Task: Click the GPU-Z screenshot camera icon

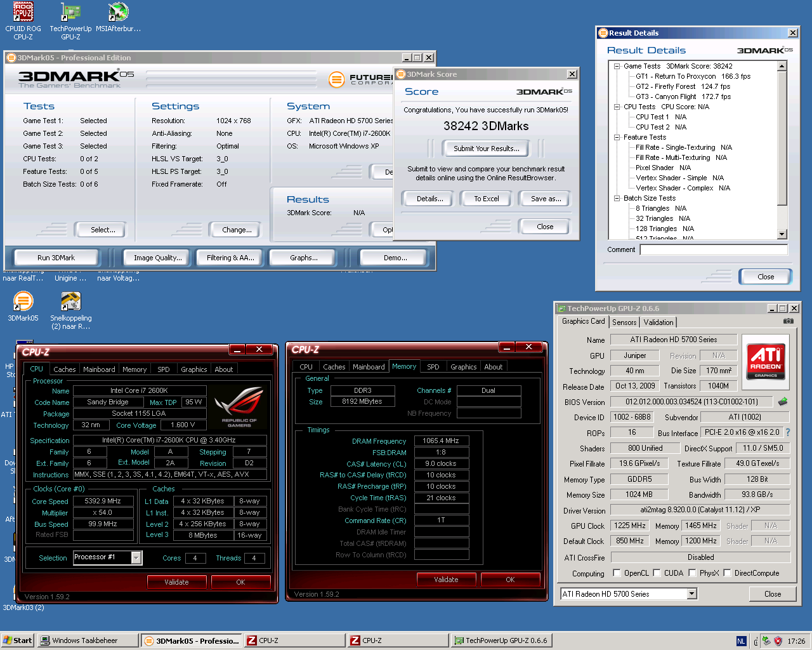Action: click(788, 321)
